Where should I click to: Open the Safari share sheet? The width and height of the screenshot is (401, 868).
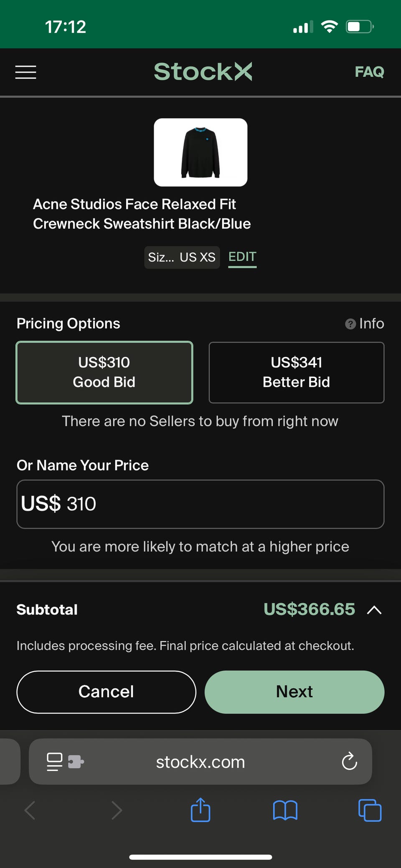[x=200, y=810]
